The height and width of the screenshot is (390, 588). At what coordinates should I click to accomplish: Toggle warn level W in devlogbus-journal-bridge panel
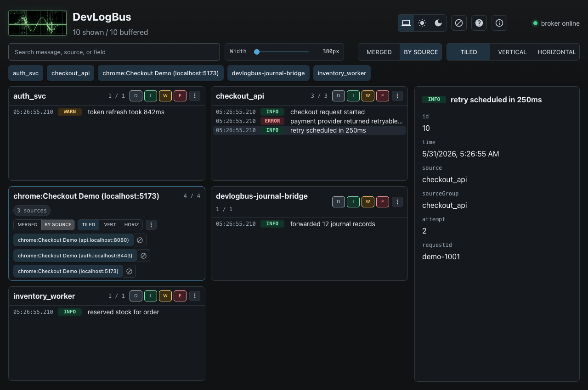click(368, 202)
